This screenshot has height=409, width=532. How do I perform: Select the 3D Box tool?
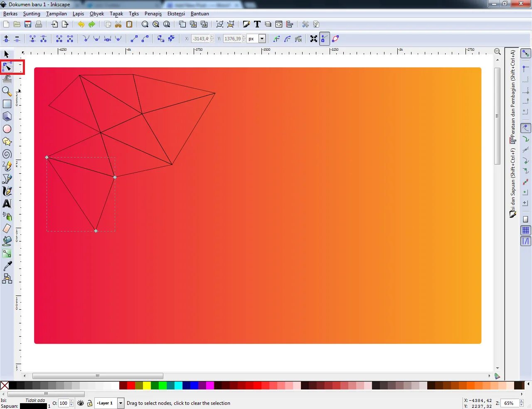7,116
